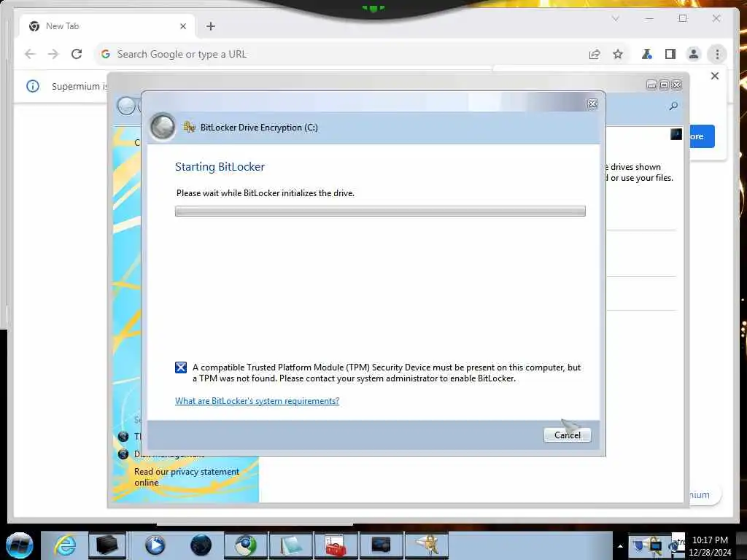Open the dark globe taskbar icon
The width and height of the screenshot is (747, 560).
(201, 545)
